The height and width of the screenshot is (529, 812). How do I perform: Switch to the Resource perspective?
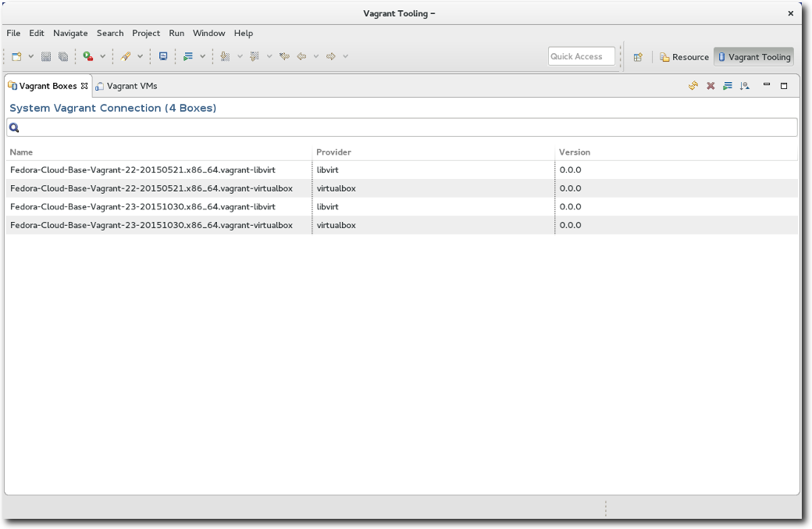click(x=684, y=57)
